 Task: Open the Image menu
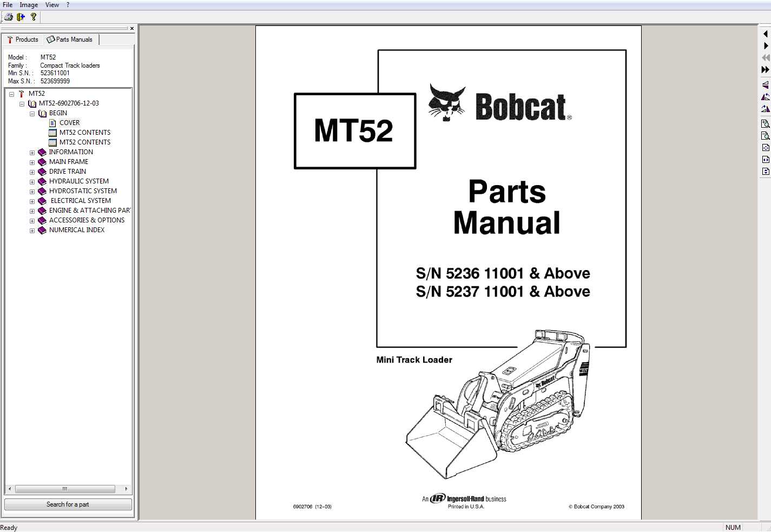tap(29, 5)
